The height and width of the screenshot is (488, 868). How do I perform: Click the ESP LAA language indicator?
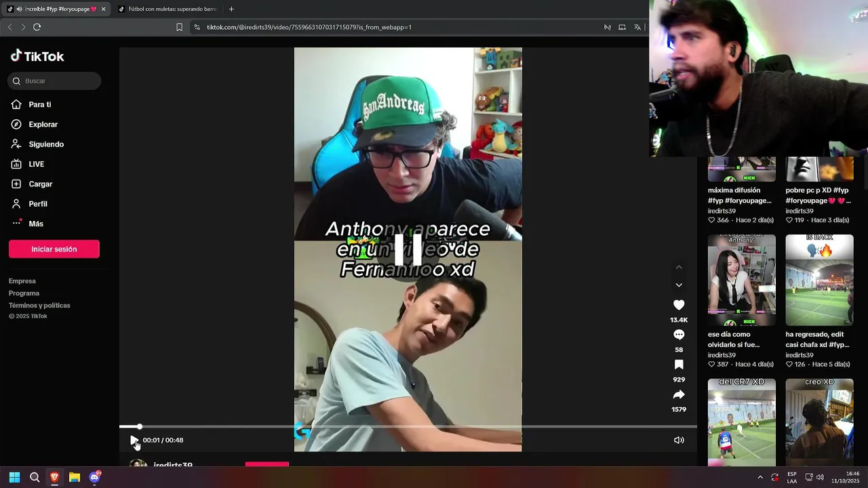(792, 477)
